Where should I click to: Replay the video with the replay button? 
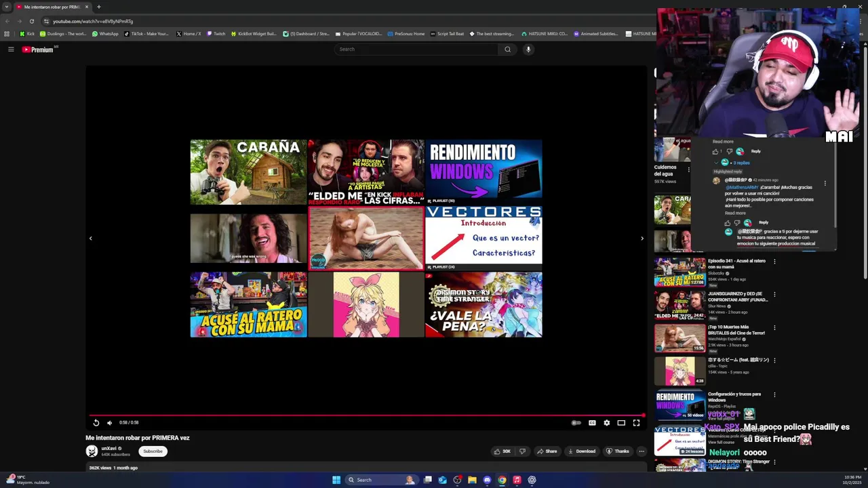(96, 423)
